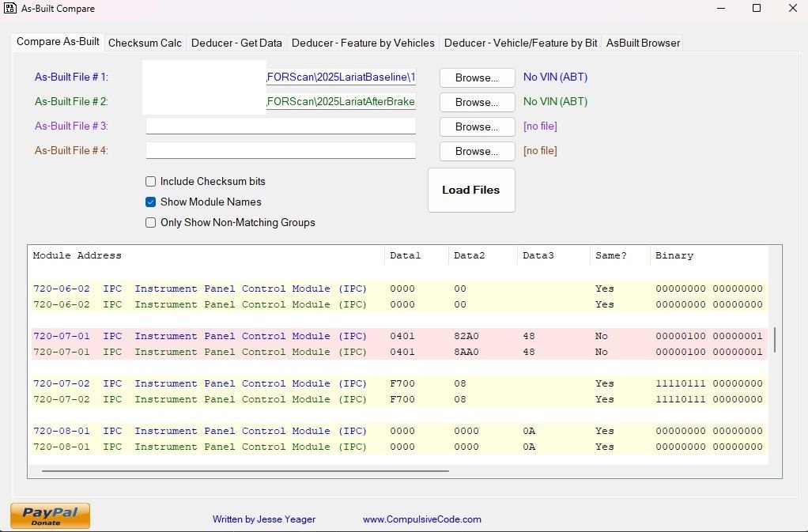Enable Include Checksum bits
This screenshot has height=532, width=808.
point(150,181)
